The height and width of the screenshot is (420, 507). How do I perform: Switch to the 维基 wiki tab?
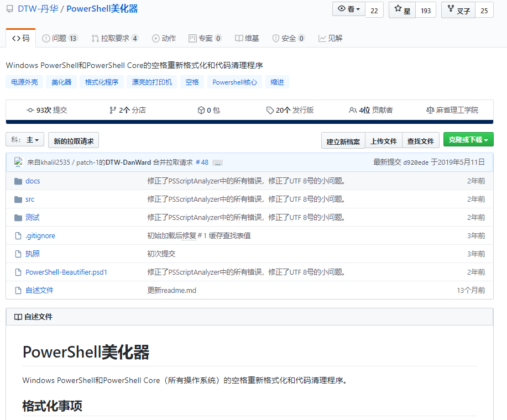pos(247,38)
